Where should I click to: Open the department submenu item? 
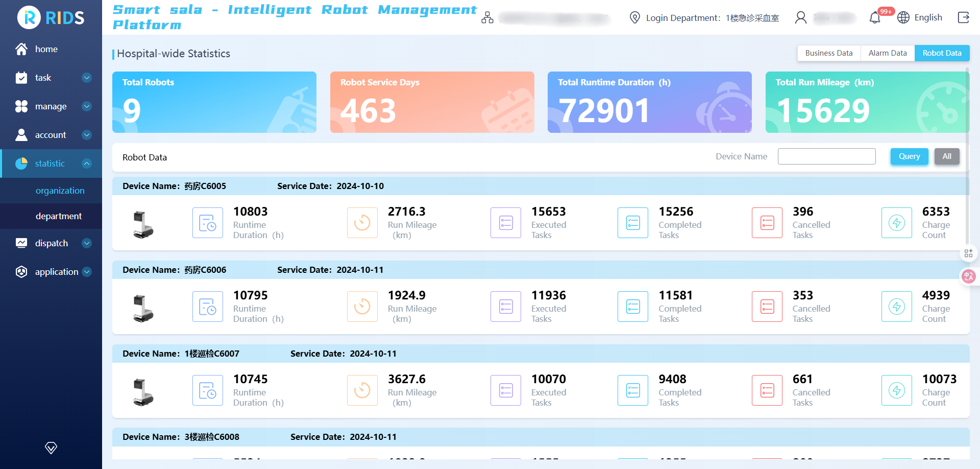[x=59, y=216]
